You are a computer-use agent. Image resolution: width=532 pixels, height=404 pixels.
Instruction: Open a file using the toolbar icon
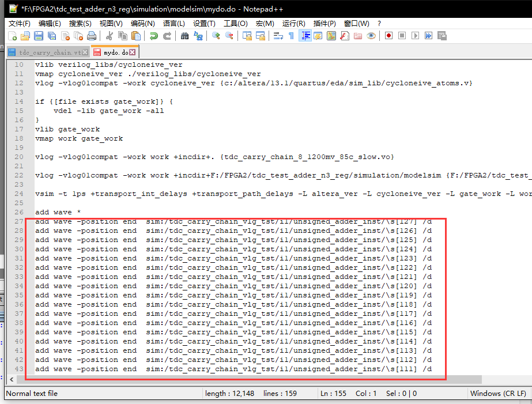tap(25, 36)
